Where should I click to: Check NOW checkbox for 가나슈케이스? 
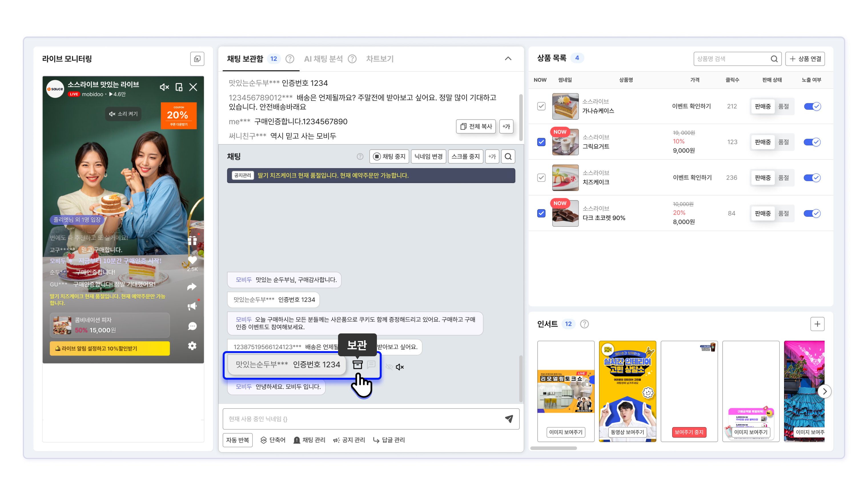(541, 106)
